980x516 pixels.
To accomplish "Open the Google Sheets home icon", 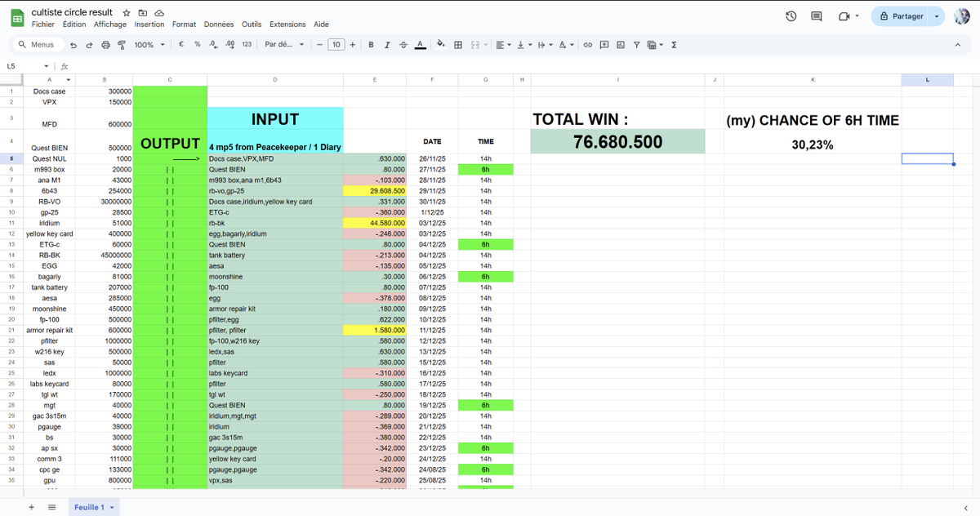I will pos(17,17).
